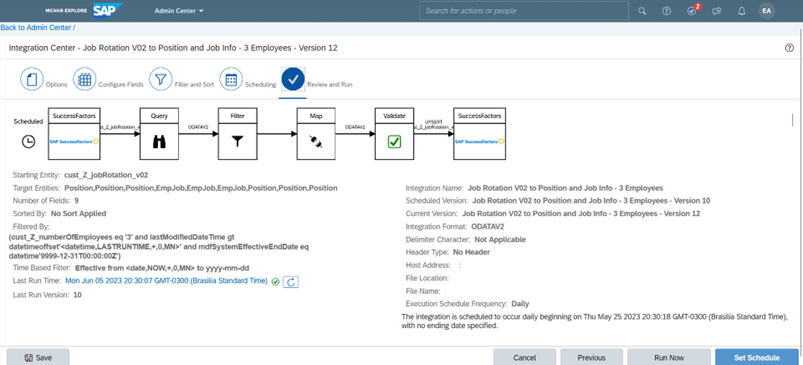803x365 pixels.
Task: Click the Query binoculars icon
Action: tap(159, 142)
